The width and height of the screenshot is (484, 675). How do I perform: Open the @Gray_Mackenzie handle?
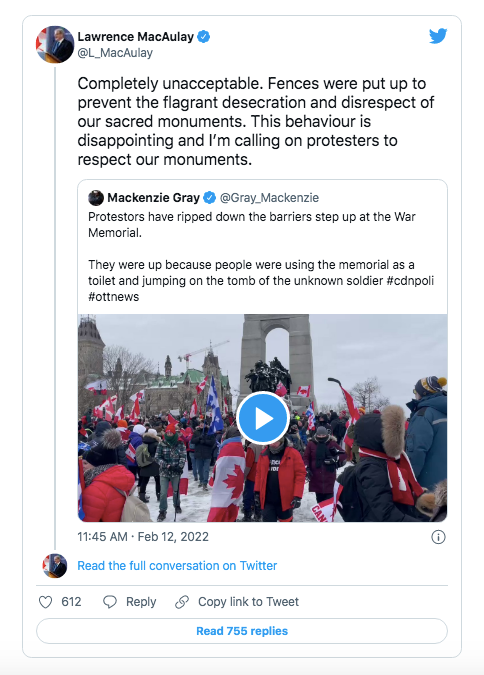(x=270, y=198)
